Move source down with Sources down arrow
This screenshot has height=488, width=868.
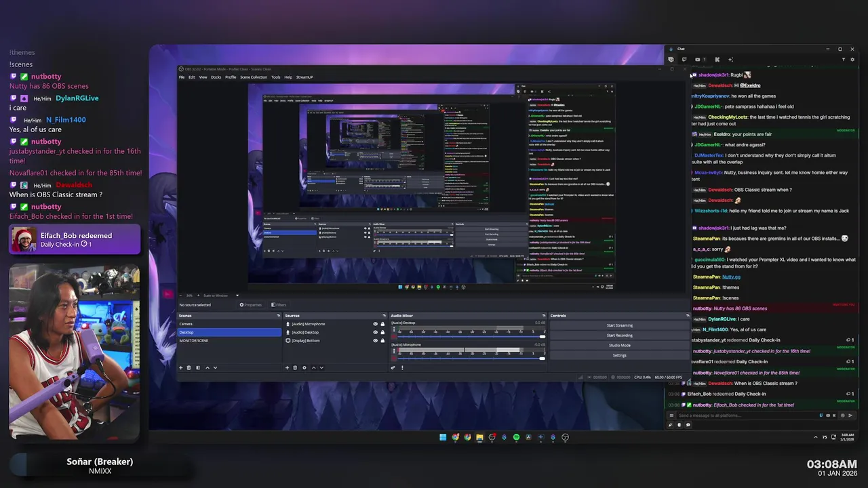tap(321, 367)
